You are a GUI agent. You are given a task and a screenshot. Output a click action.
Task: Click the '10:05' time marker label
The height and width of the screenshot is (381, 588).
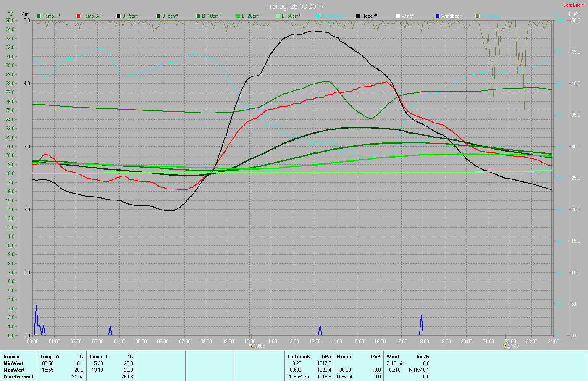pyautogui.click(x=259, y=346)
